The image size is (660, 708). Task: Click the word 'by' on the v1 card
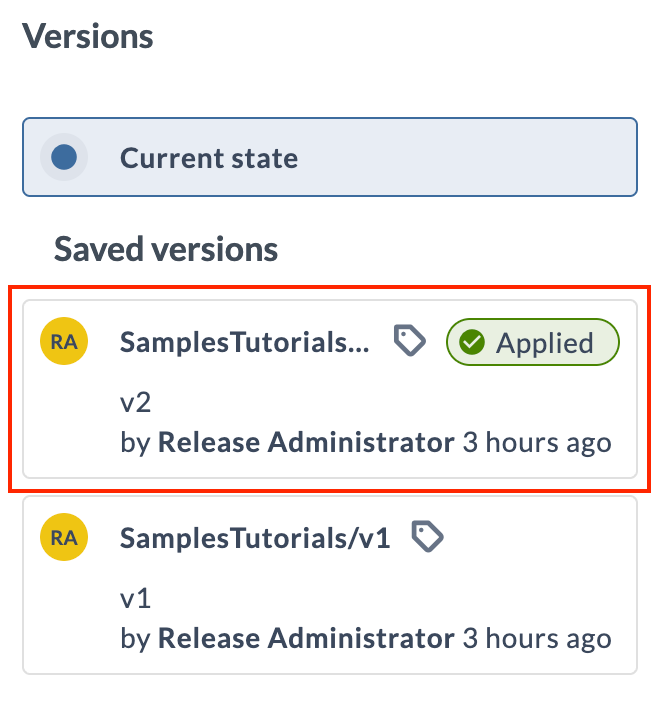coord(134,638)
